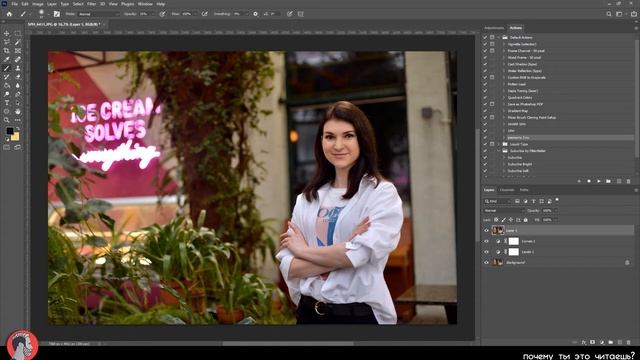The height and width of the screenshot is (360, 640).
Task: Select the Crop tool
Action: 7,51
